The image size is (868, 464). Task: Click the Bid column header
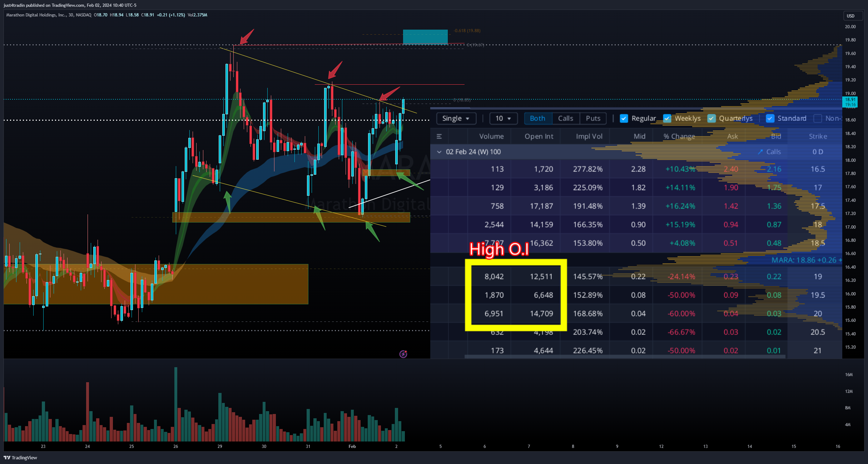pyautogui.click(x=776, y=136)
